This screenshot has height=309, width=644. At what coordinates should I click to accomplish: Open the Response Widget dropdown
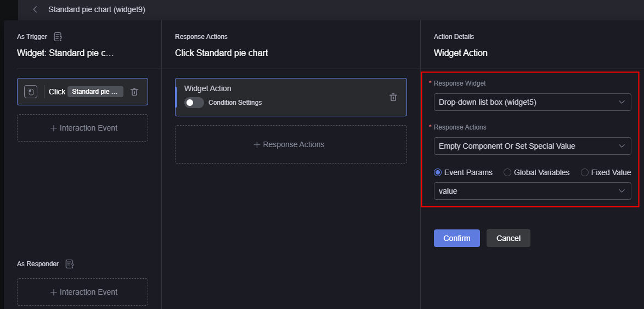pos(532,102)
